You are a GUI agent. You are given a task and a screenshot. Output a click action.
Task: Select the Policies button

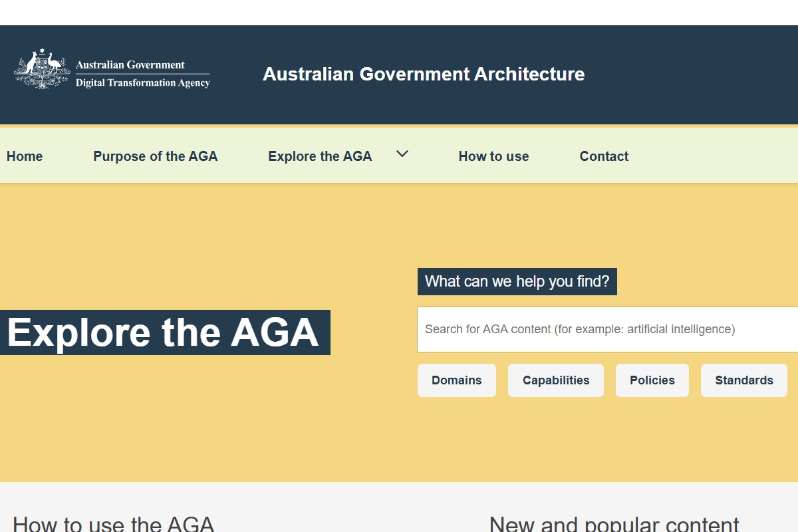click(x=652, y=380)
